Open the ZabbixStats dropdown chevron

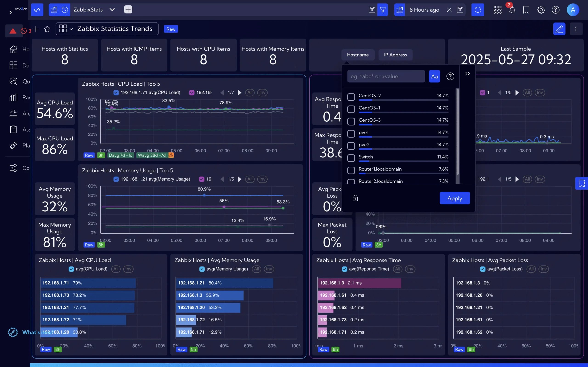[x=112, y=10]
